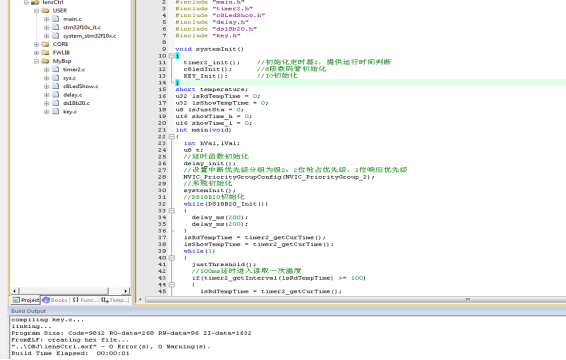
Task: Select the main.c file icon
Action: 56,19
